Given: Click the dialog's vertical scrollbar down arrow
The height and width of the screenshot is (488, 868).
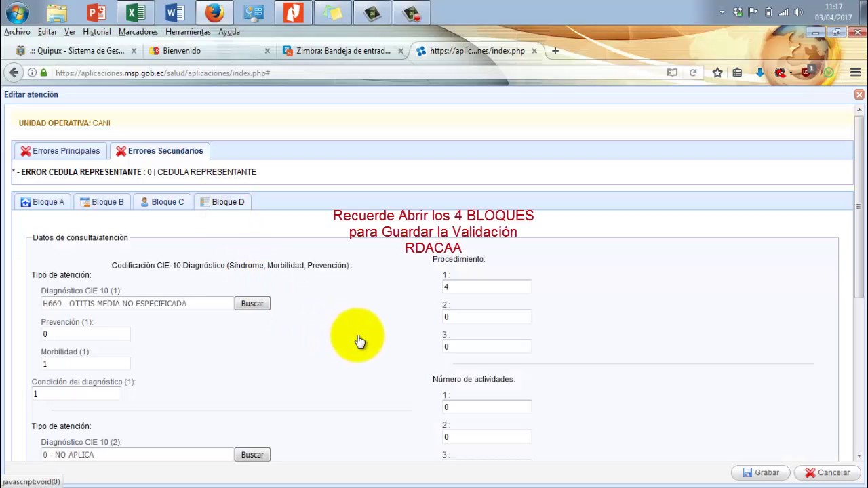Looking at the screenshot, I should click(x=859, y=456).
